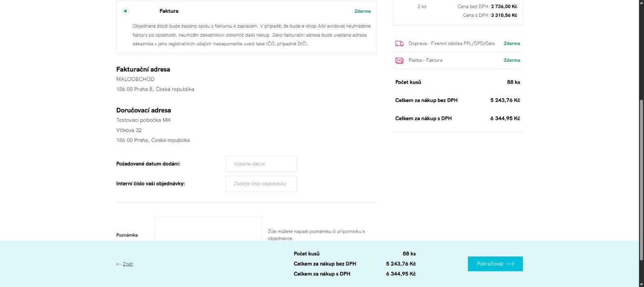Click the Testovací pobočka MK text
This screenshot has width=644, height=287.
143,120
